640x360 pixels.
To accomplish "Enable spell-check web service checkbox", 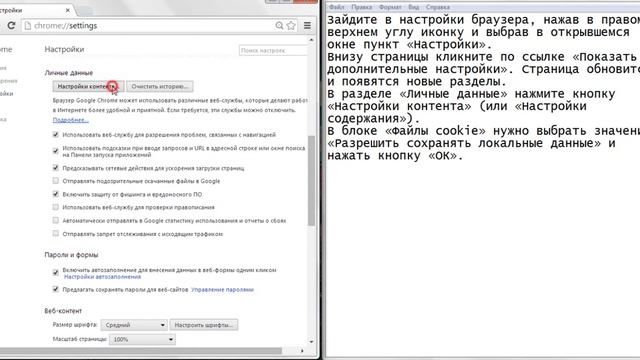I will pyautogui.click(x=56, y=207).
